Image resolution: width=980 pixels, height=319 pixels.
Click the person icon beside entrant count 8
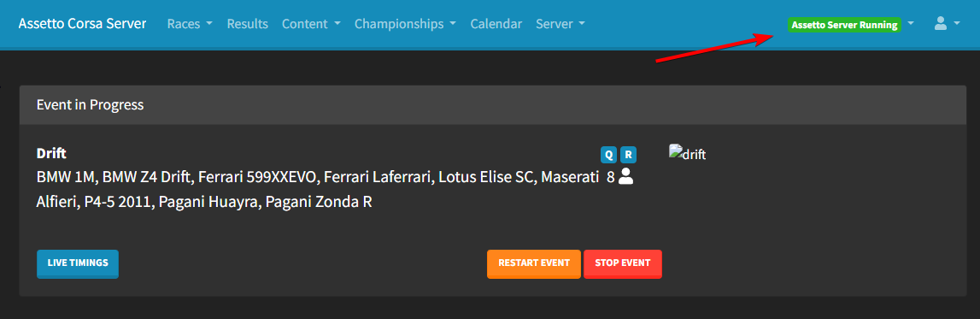(625, 178)
